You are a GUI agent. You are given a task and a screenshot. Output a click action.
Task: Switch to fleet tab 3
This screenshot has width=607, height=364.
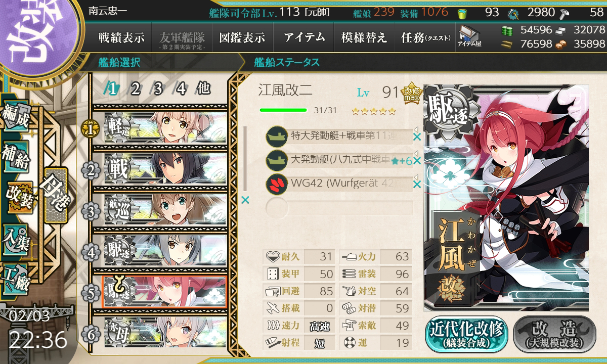pyautogui.click(x=158, y=89)
